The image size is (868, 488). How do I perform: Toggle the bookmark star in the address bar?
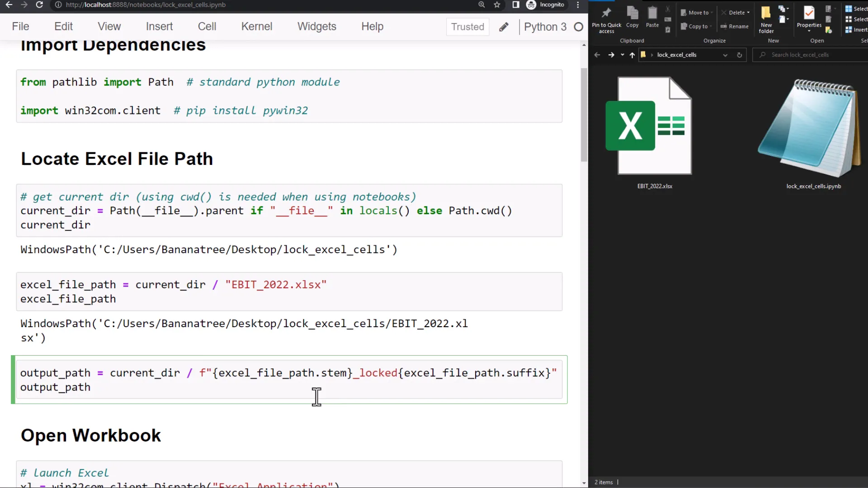497,5
